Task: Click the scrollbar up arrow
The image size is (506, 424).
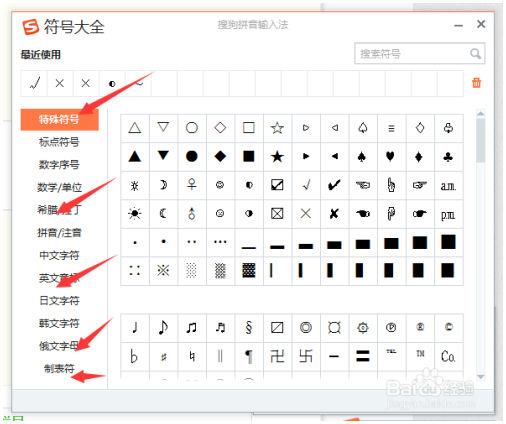Action: [481, 114]
